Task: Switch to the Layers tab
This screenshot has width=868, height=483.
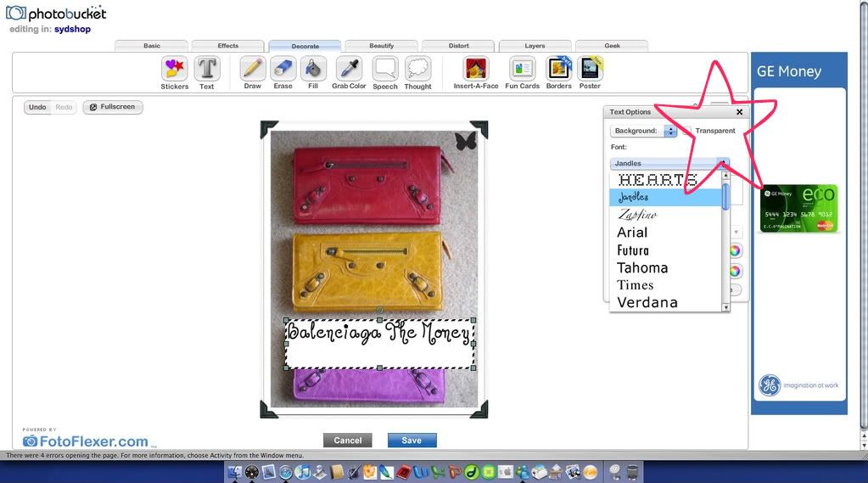Action: (x=535, y=46)
